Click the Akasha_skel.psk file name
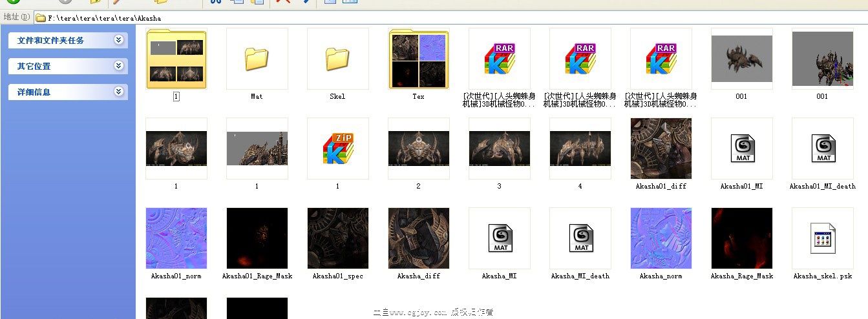The height and width of the screenshot is (319, 868). click(822, 276)
